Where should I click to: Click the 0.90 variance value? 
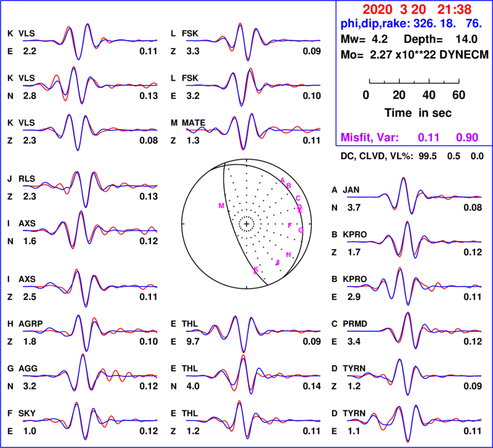click(x=467, y=137)
